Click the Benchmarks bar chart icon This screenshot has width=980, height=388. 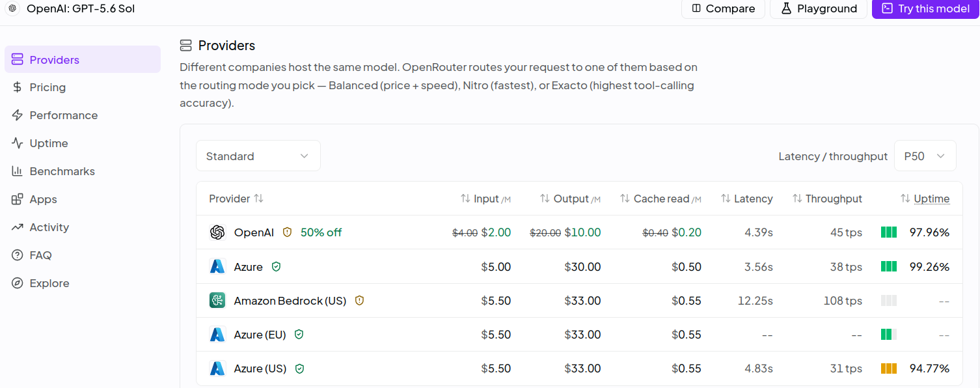coord(18,171)
